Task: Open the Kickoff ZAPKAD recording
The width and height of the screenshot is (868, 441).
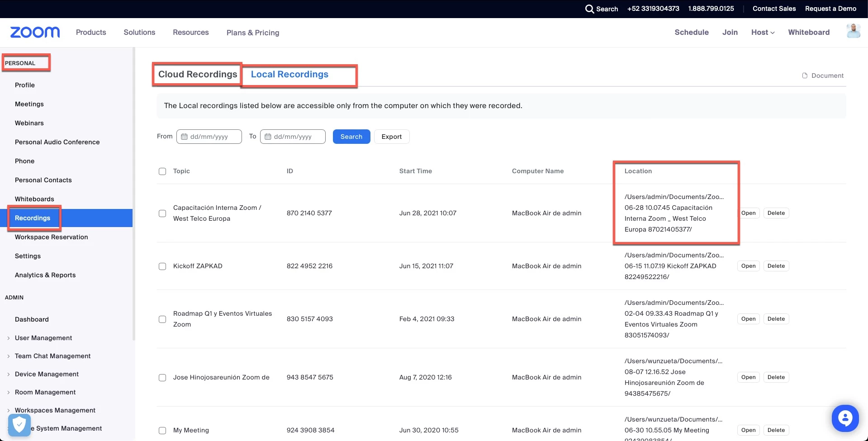Action: [748, 266]
